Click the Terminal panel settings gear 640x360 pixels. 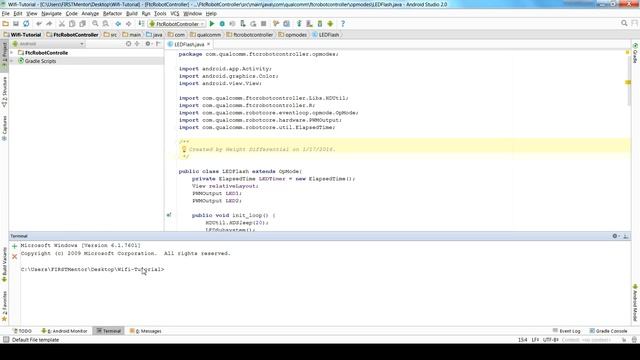tap(615, 236)
